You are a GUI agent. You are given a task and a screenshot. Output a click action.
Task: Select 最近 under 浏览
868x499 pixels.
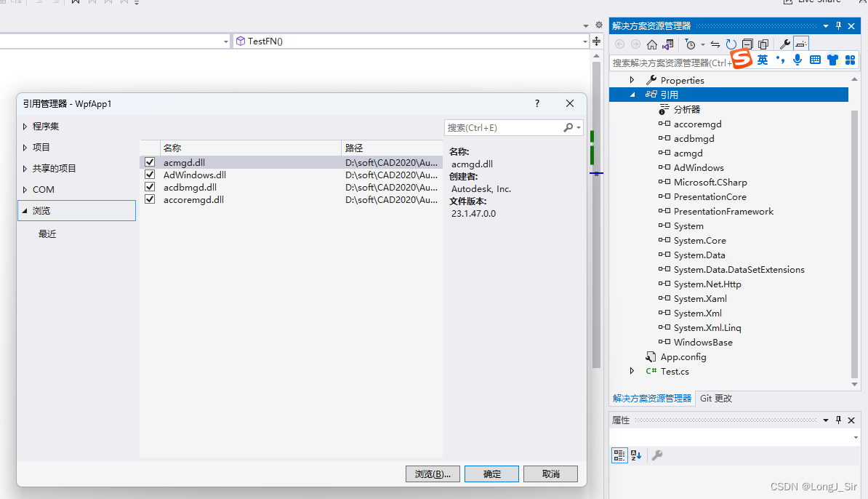[x=47, y=233]
